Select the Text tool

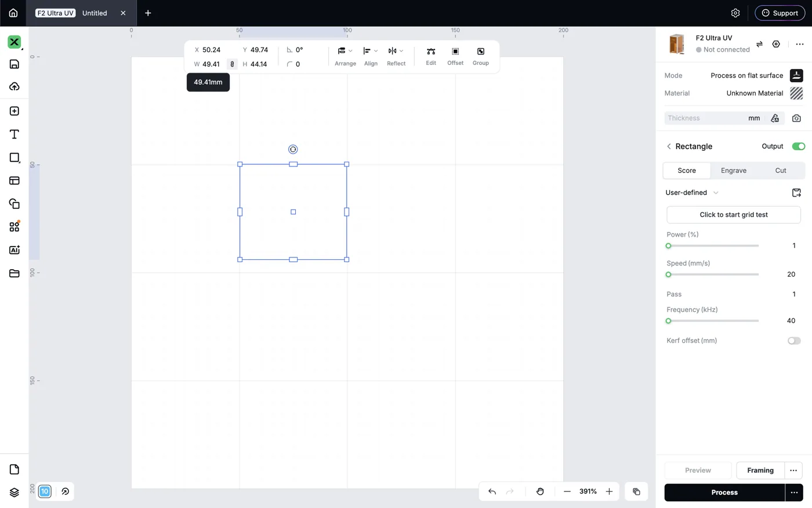(x=14, y=134)
